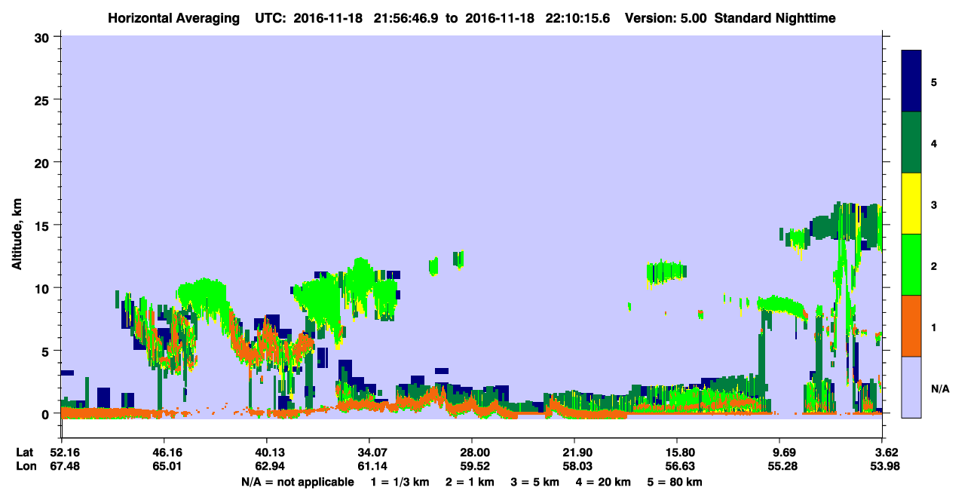980x503 pixels.
Task: Click the 'Lon' row label
Action: pos(26,467)
